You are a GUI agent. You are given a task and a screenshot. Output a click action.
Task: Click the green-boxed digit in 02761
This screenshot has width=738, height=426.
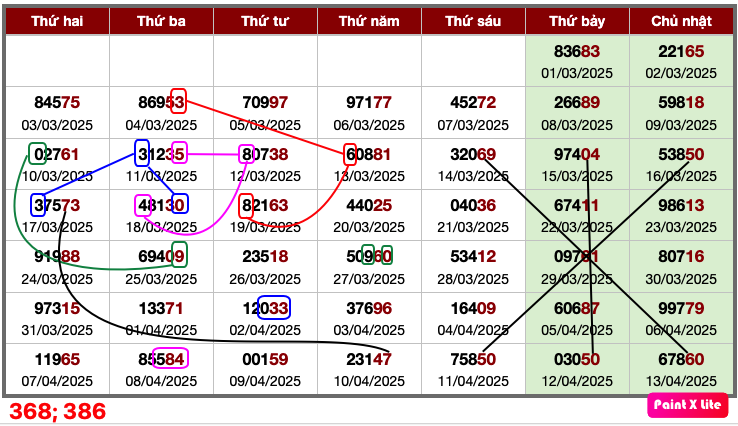coord(38,154)
